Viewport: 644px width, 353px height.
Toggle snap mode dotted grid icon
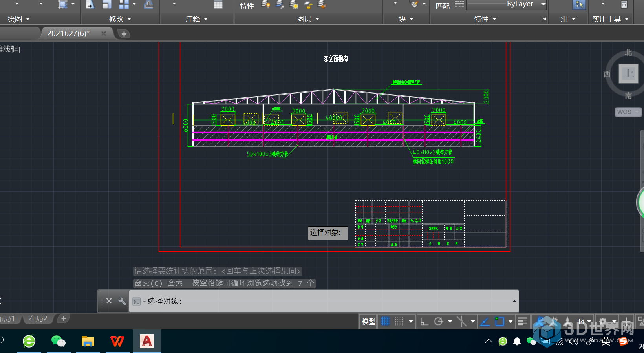(399, 322)
